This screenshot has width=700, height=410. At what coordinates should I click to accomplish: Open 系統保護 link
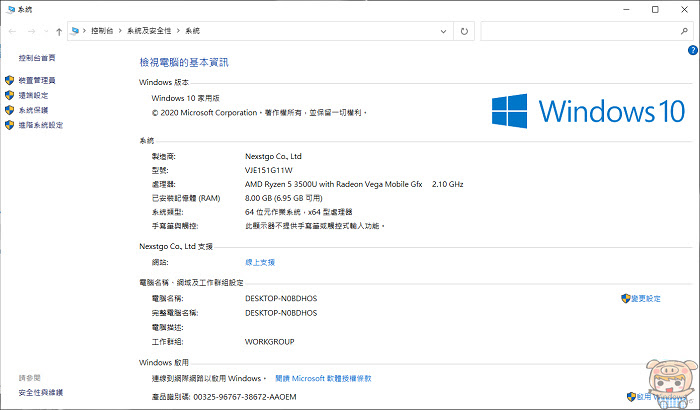(33, 110)
